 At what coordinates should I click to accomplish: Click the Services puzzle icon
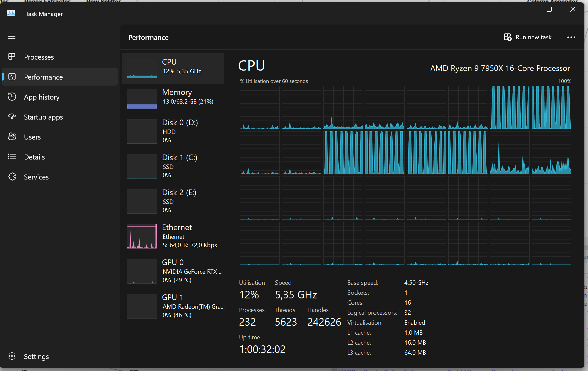(x=12, y=177)
